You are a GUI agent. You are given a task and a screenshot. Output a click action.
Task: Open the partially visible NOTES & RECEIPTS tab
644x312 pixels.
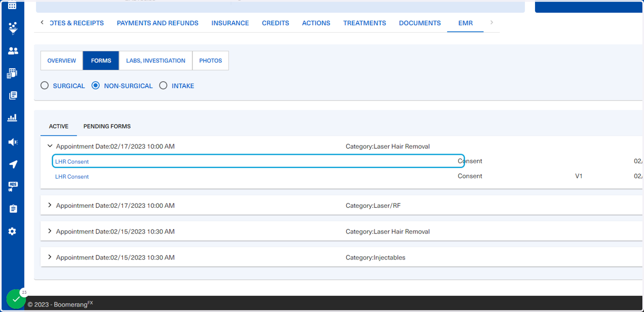[77, 23]
